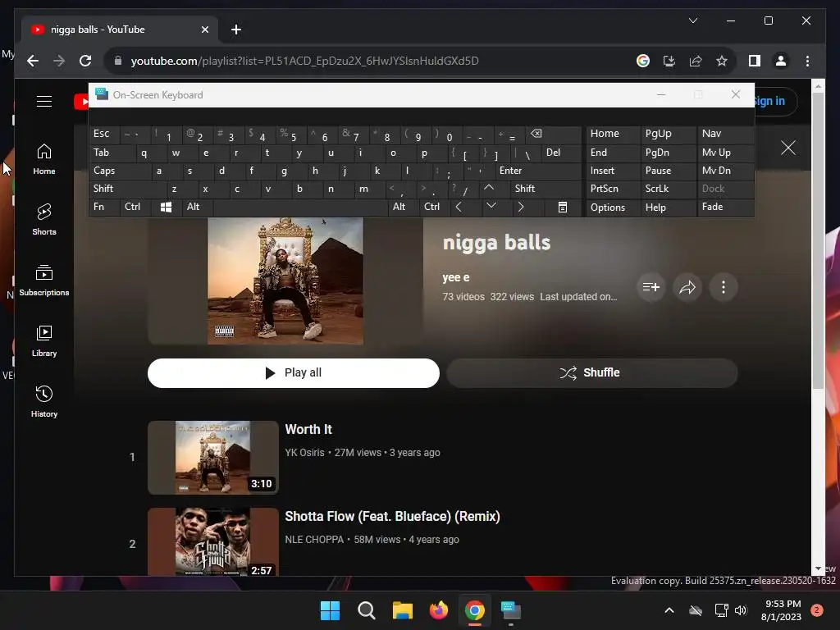This screenshot has height=630, width=840.
Task: Go to YouTube Home in sidebar
Action: pyautogui.click(x=44, y=159)
